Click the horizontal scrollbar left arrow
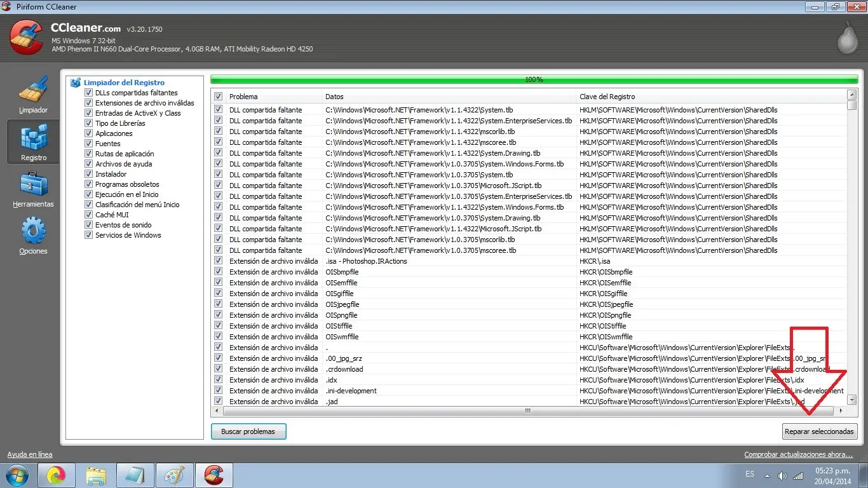 tap(217, 411)
